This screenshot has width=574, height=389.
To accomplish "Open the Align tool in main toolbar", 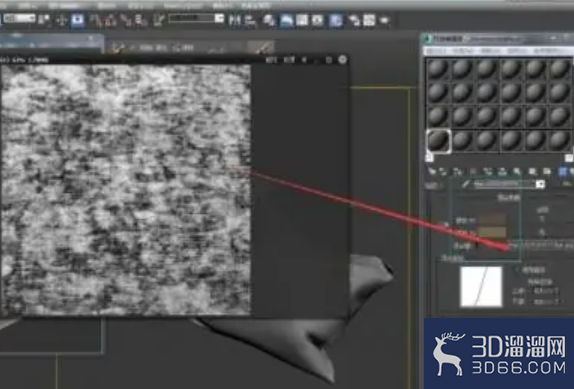I will click(x=250, y=20).
